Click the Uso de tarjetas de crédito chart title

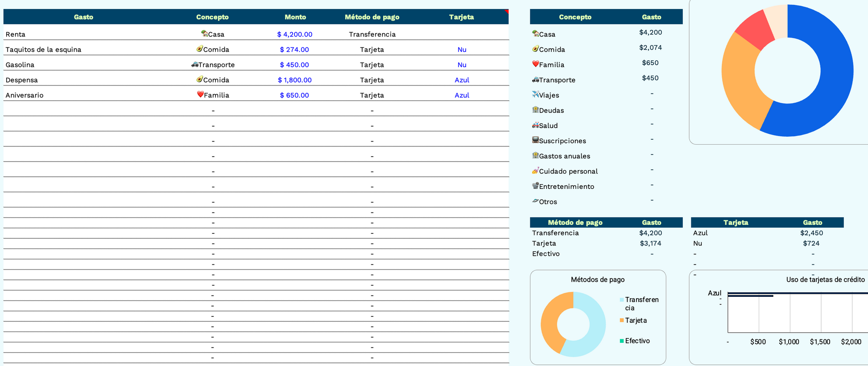(825, 279)
